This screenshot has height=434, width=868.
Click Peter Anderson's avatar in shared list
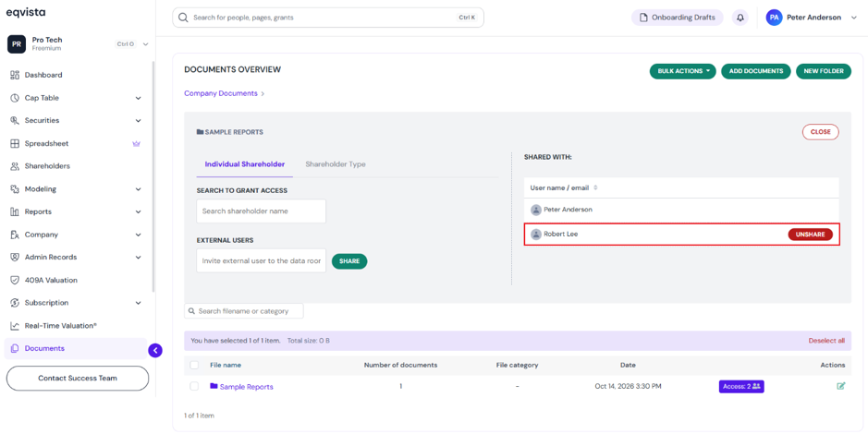[536, 211]
